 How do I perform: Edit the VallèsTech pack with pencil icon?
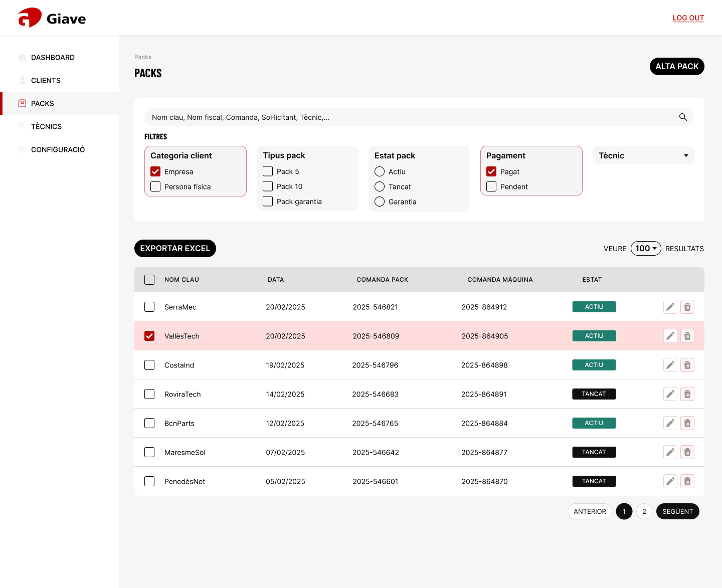tap(670, 336)
